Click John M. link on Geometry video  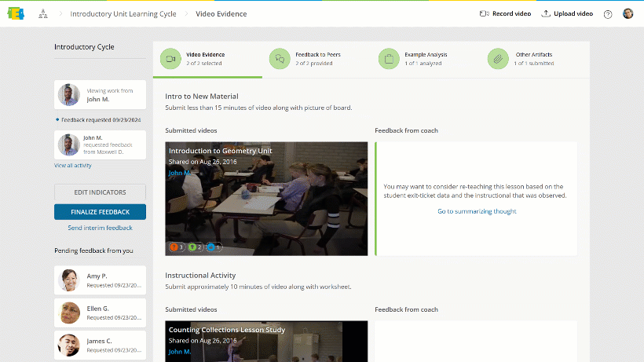coord(179,173)
